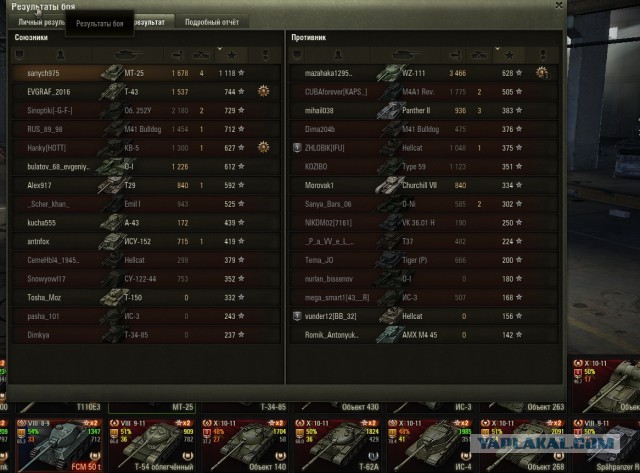
Task: Select player bulatov_68_evgeniy row
Action: coord(146,167)
